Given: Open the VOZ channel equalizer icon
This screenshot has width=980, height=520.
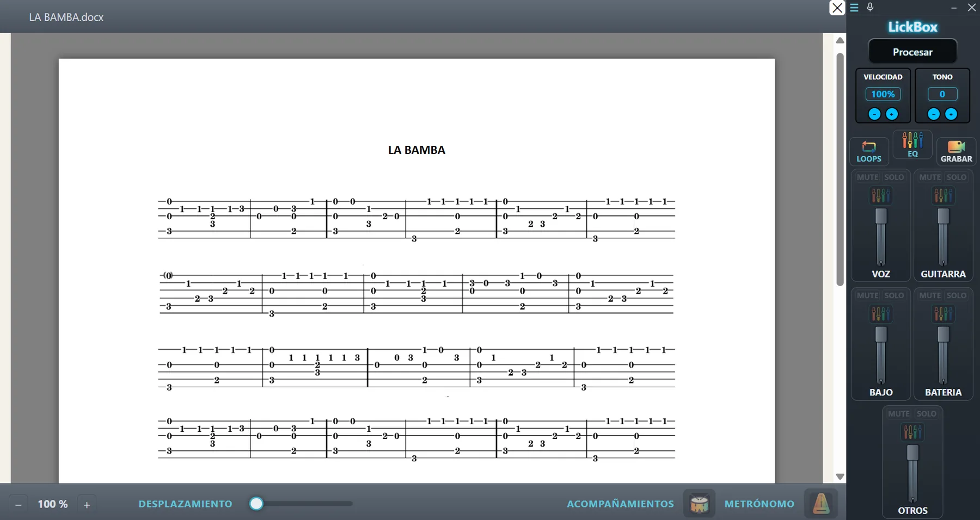Looking at the screenshot, I should tap(881, 195).
